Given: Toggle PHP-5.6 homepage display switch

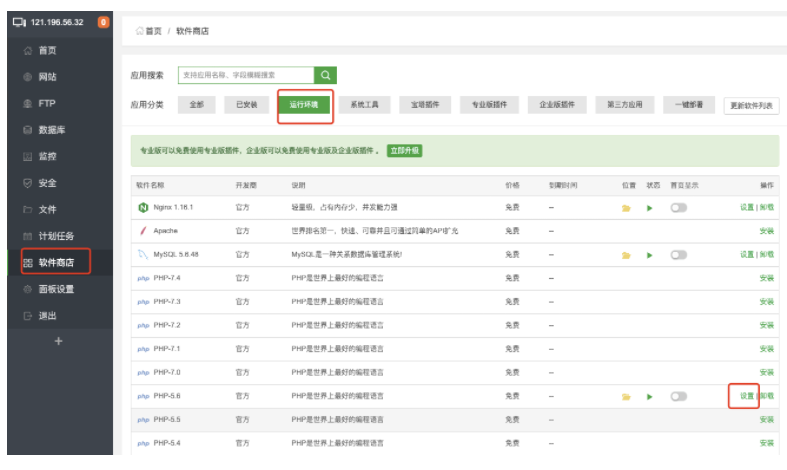Looking at the screenshot, I should 679,397.
